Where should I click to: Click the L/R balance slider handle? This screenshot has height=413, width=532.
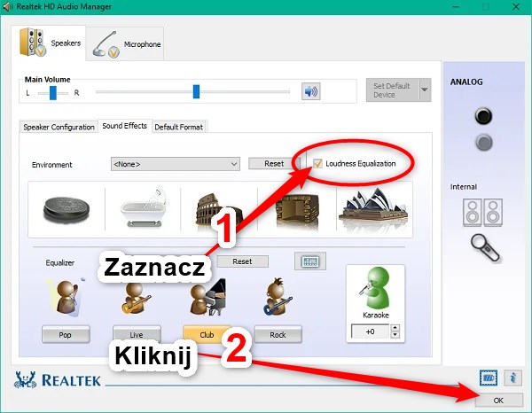click(x=53, y=92)
